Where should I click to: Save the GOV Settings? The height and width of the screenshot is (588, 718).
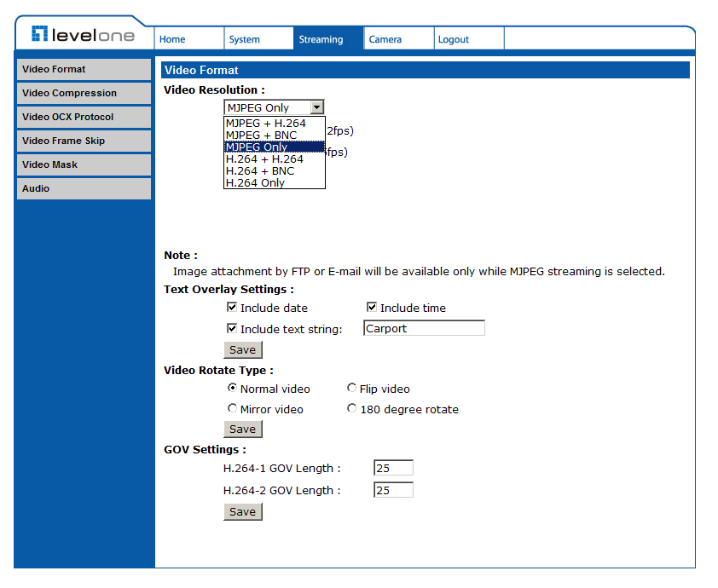[x=243, y=511]
